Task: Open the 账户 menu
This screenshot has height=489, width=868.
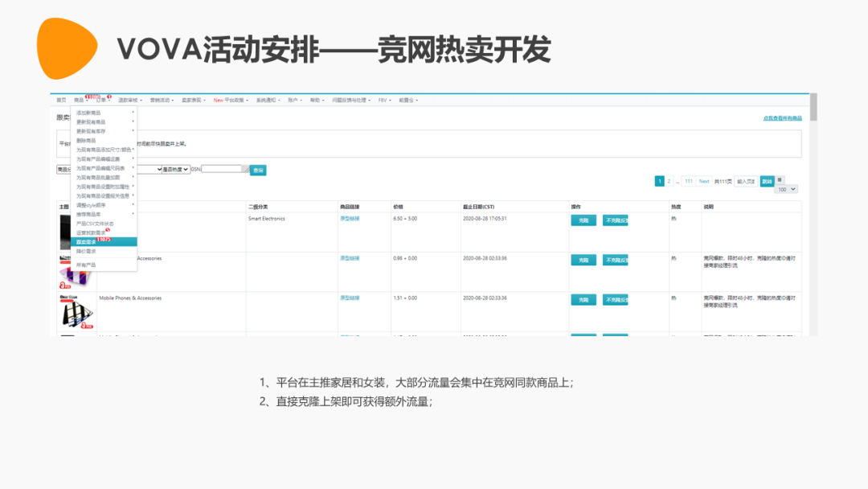Action: pos(295,101)
